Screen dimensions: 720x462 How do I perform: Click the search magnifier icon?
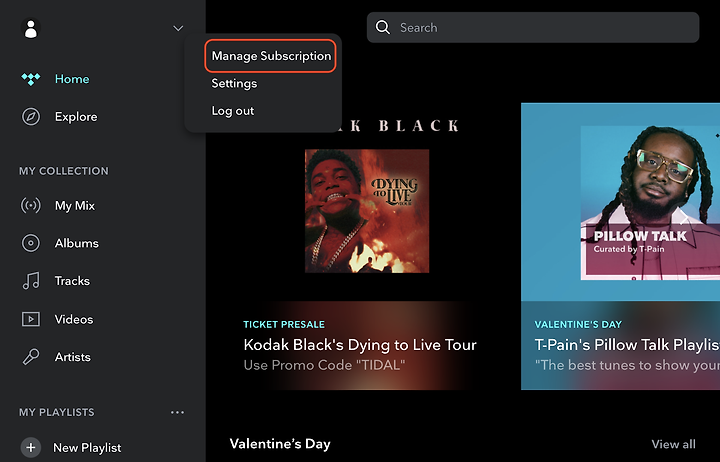click(x=382, y=28)
